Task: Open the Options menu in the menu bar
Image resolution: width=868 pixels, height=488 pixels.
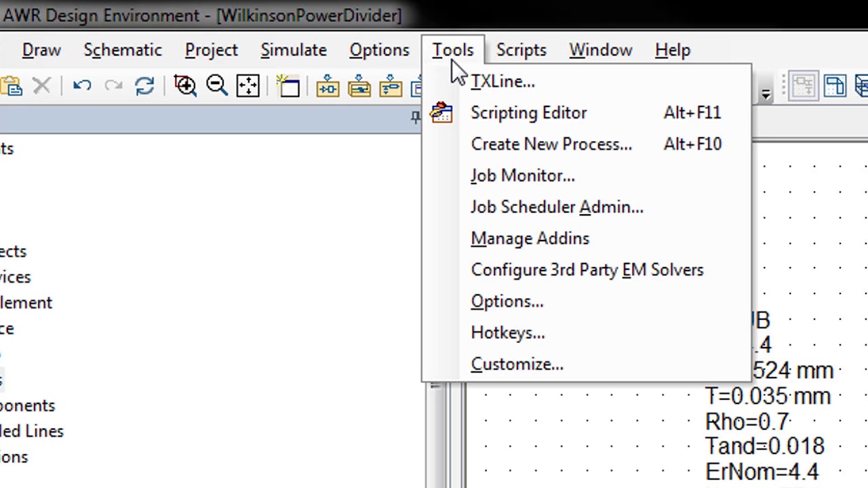Action: pos(380,50)
